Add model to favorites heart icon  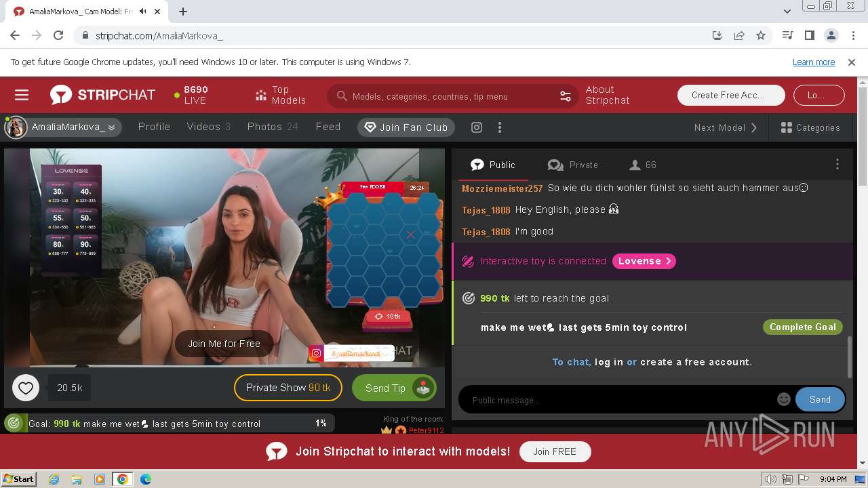pos(25,388)
